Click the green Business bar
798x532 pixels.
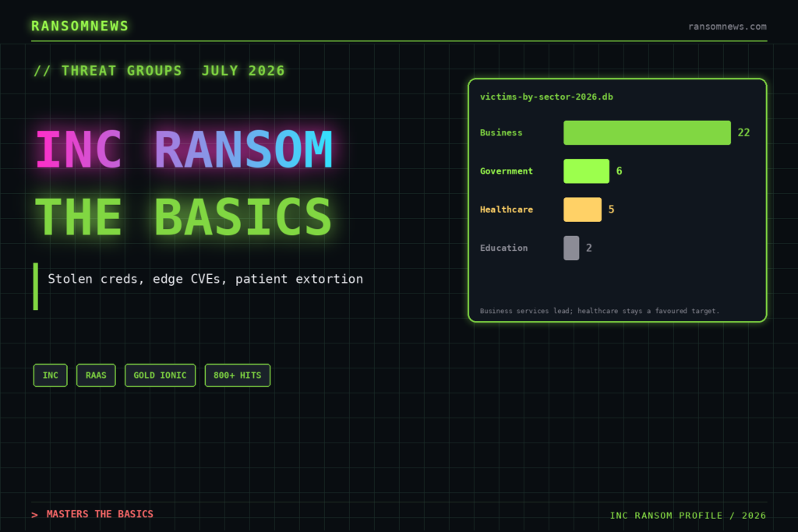click(647, 132)
